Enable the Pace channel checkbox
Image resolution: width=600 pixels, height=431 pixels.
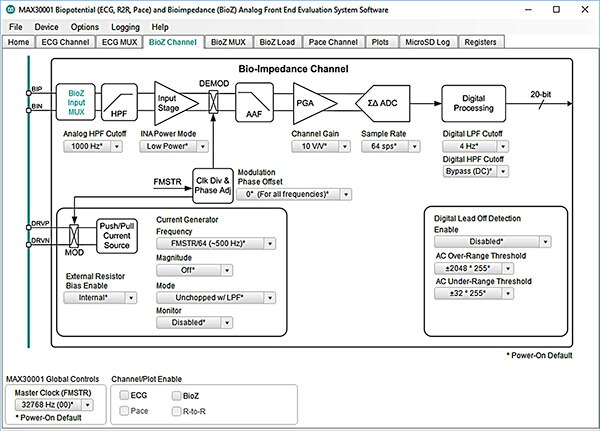(126, 410)
